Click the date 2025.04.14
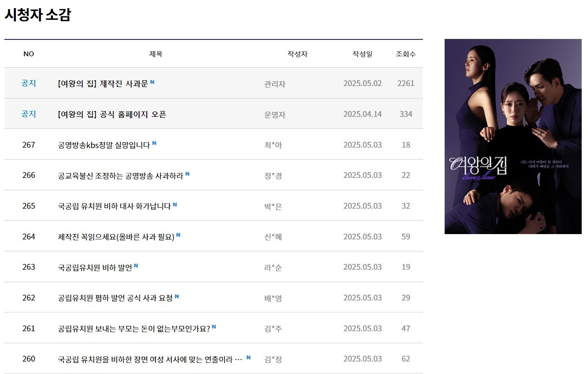 pyautogui.click(x=362, y=114)
